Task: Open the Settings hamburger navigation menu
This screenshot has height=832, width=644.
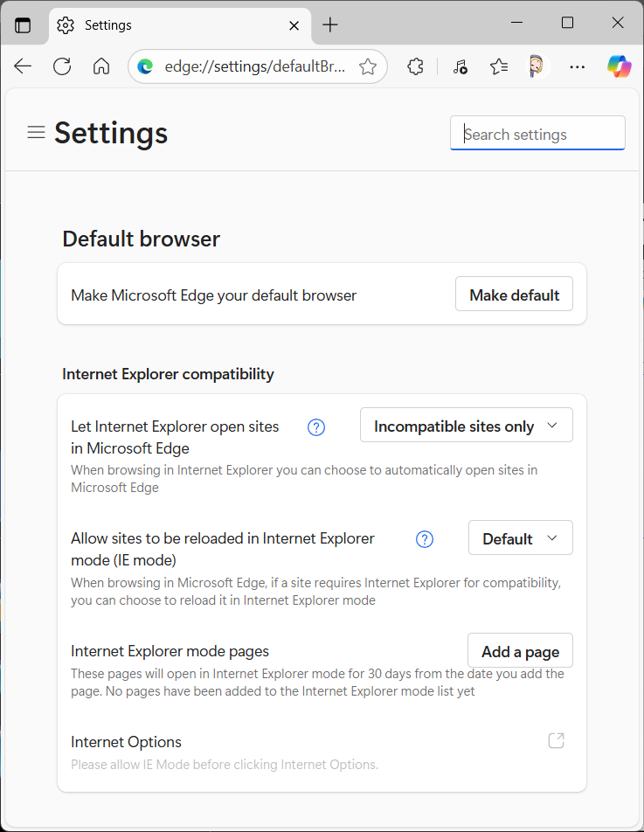Action: pyautogui.click(x=36, y=133)
